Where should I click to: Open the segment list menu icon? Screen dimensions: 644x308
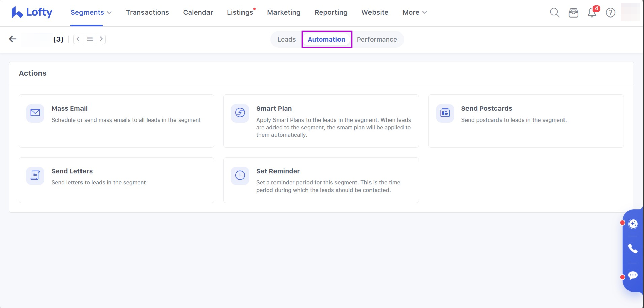click(x=90, y=39)
